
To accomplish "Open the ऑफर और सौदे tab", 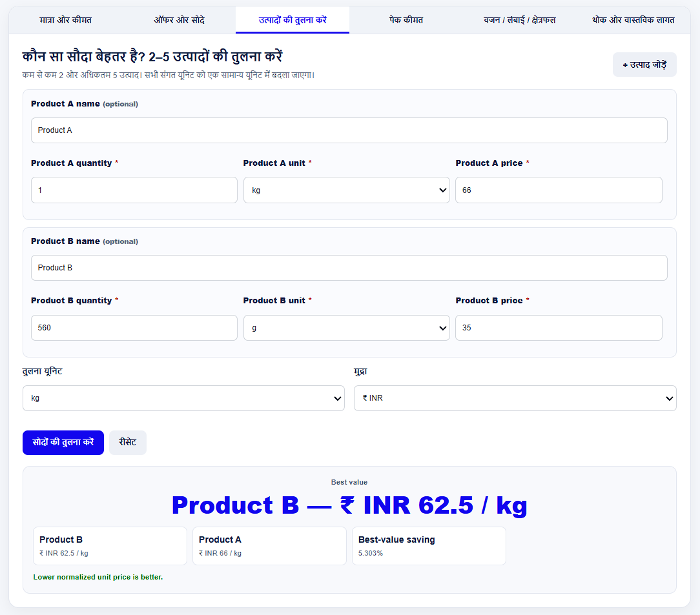I will (x=179, y=20).
